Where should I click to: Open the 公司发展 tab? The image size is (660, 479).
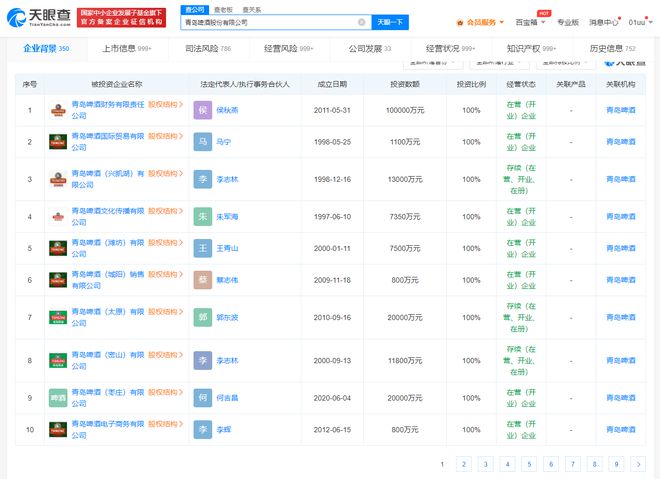(x=370, y=49)
